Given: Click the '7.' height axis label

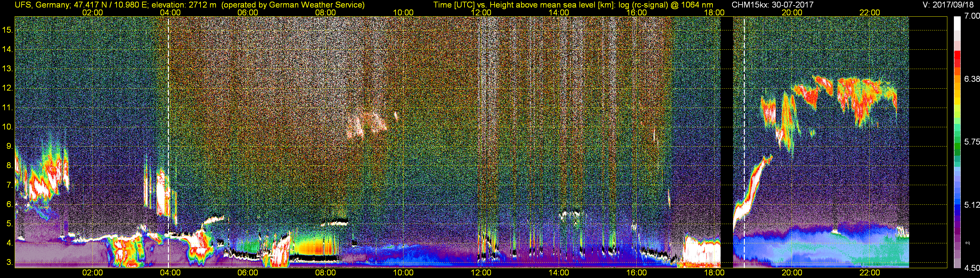Looking at the screenshot, I should coord(9,185).
